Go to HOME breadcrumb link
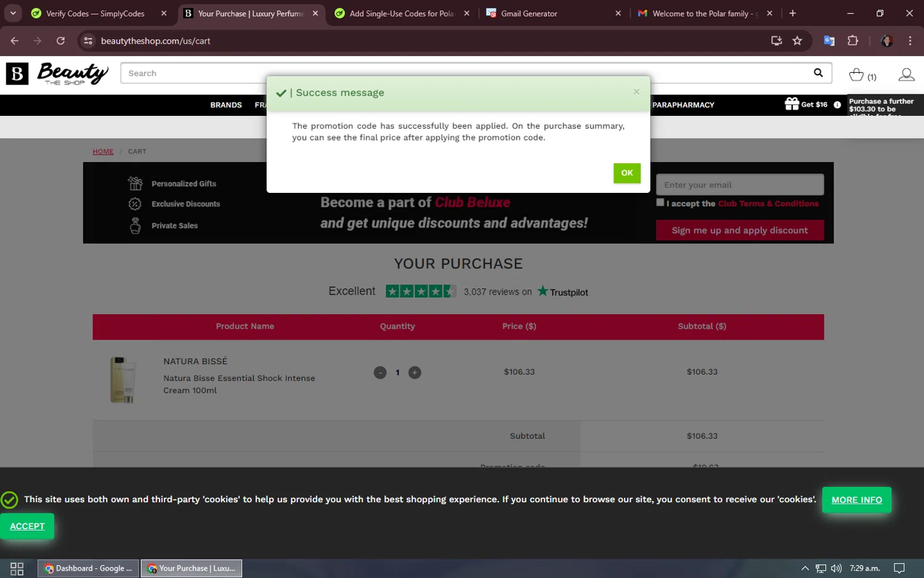This screenshot has width=924, height=578. 103,152
